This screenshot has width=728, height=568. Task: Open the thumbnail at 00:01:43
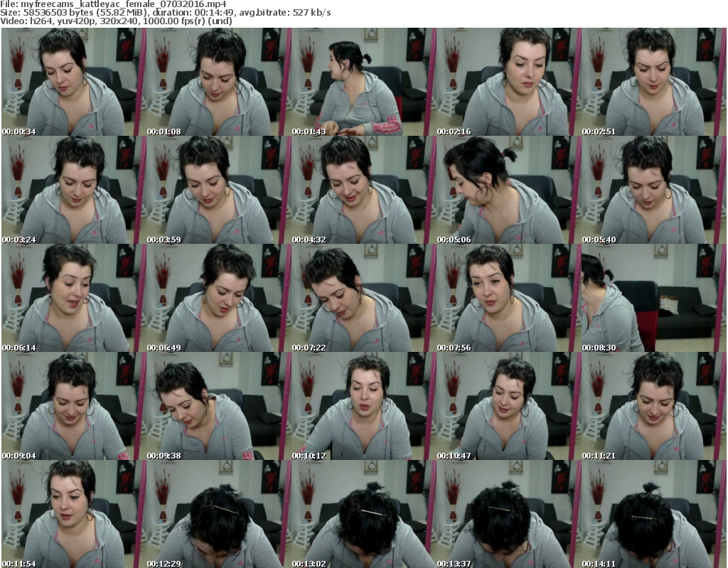point(363,82)
